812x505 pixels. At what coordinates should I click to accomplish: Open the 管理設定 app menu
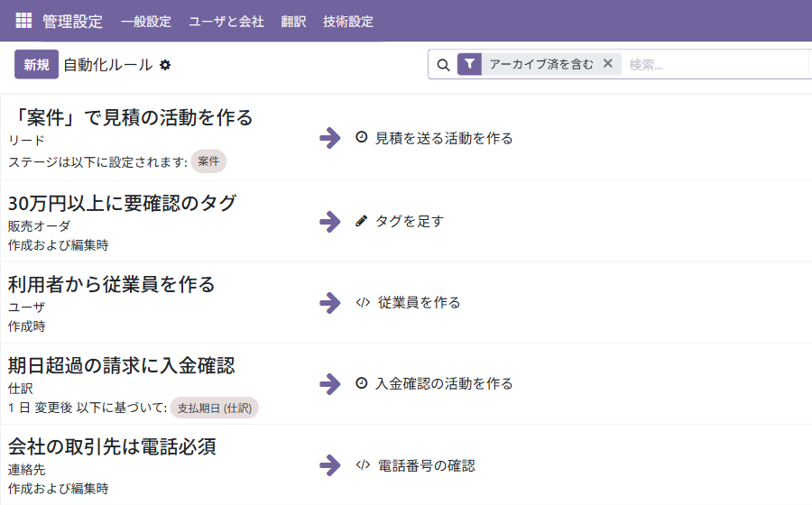(72, 22)
